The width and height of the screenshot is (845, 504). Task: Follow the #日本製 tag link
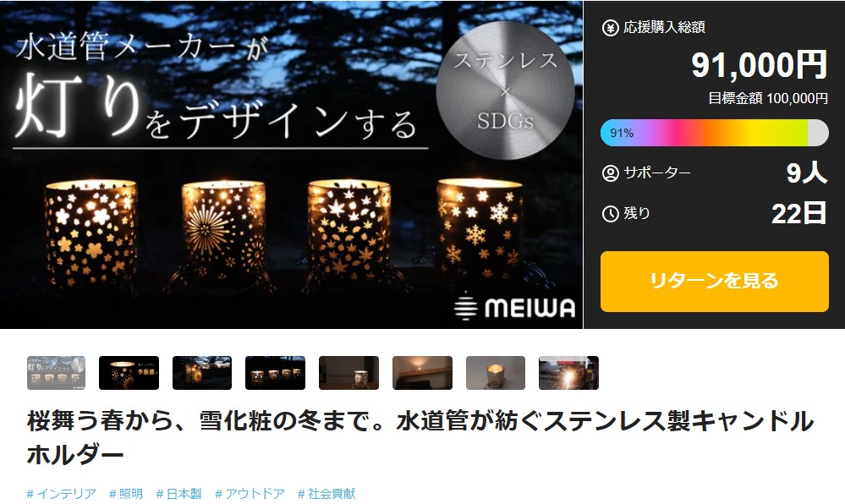(179, 493)
